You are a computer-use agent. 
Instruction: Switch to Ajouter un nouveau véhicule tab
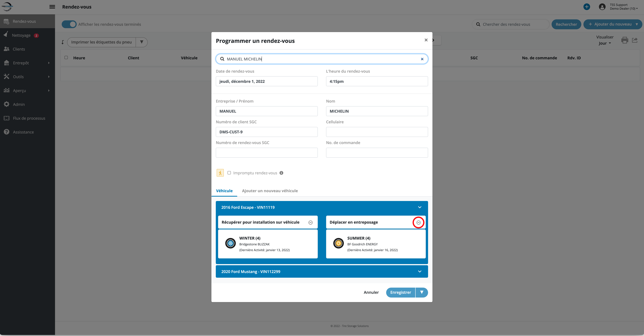pos(270,191)
